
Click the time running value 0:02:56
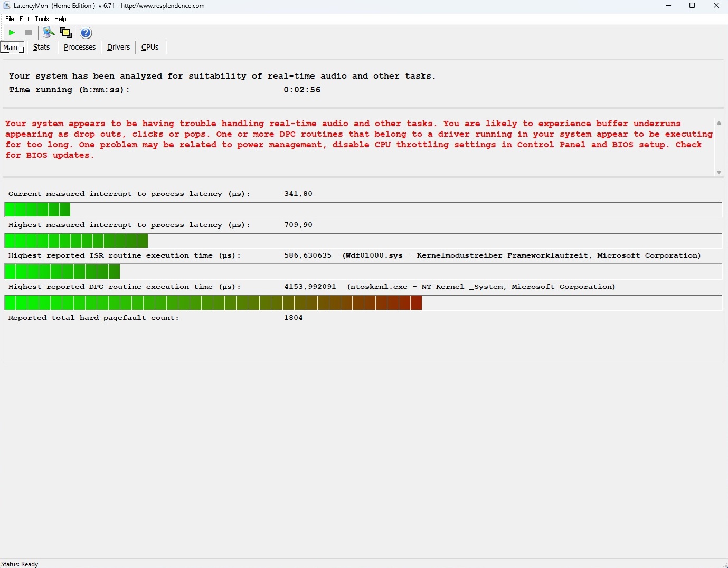(x=302, y=90)
